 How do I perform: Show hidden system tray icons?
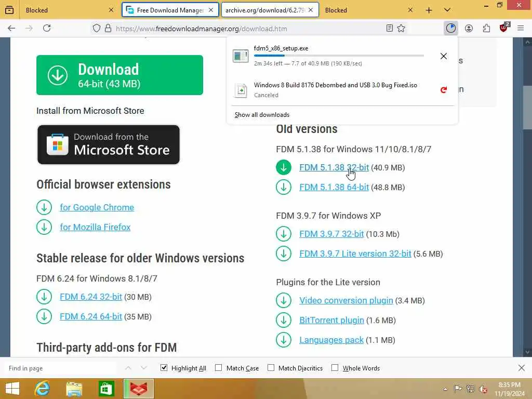pyautogui.click(x=445, y=389)
